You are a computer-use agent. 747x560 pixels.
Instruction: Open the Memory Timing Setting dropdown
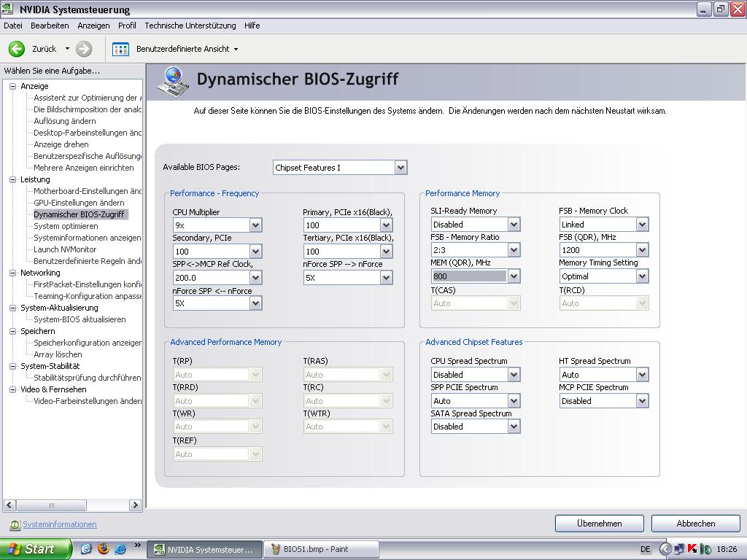[x=642, y=276]
